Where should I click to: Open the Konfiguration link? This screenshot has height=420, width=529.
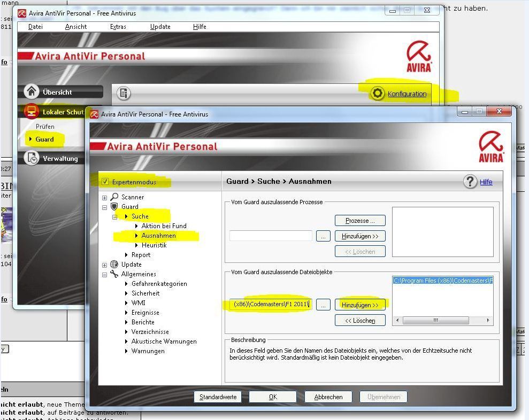coord(407,94)
